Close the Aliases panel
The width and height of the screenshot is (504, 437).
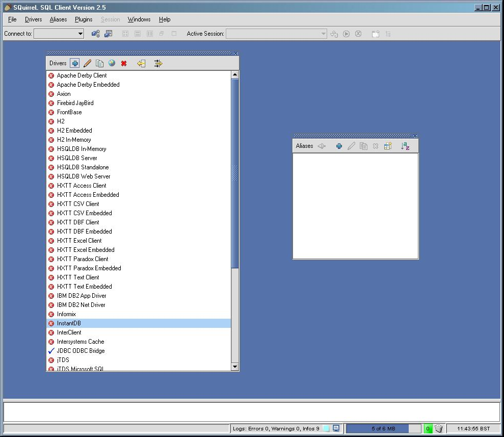tap(415, 136)
